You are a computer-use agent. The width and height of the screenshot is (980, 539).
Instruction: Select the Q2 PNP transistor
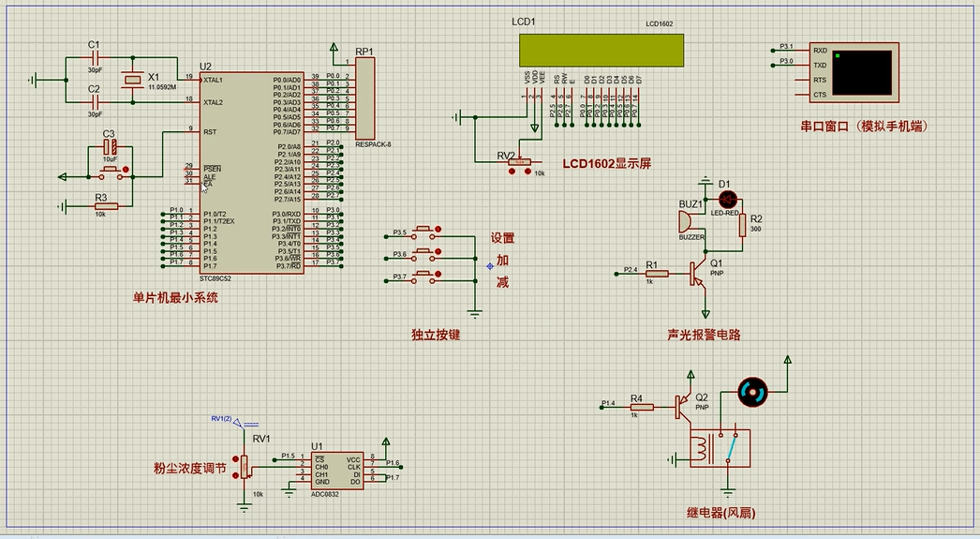pyautogui.click(x=684, y=406)
